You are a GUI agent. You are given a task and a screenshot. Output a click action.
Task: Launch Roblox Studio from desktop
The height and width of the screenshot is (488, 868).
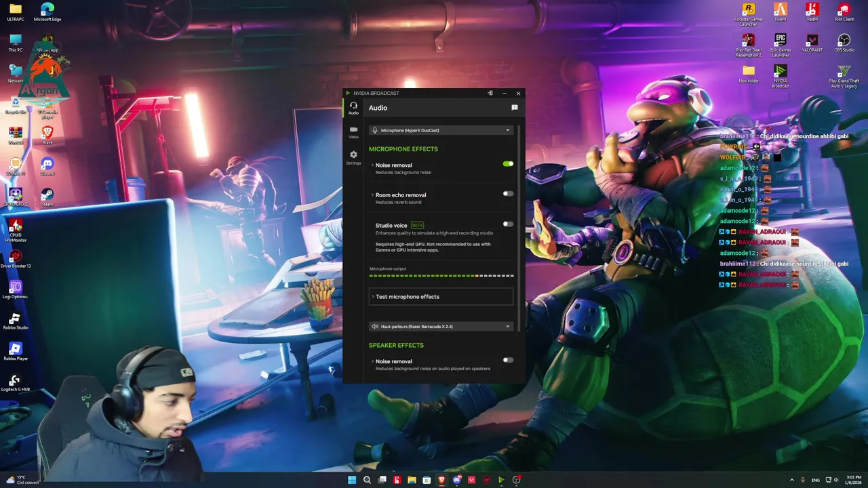click(15, 321)
